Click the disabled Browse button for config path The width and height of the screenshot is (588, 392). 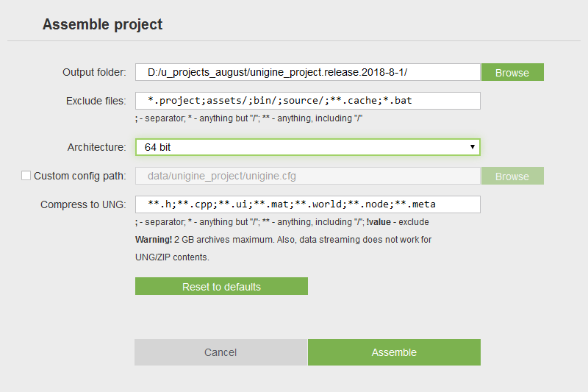pos(512,176)
